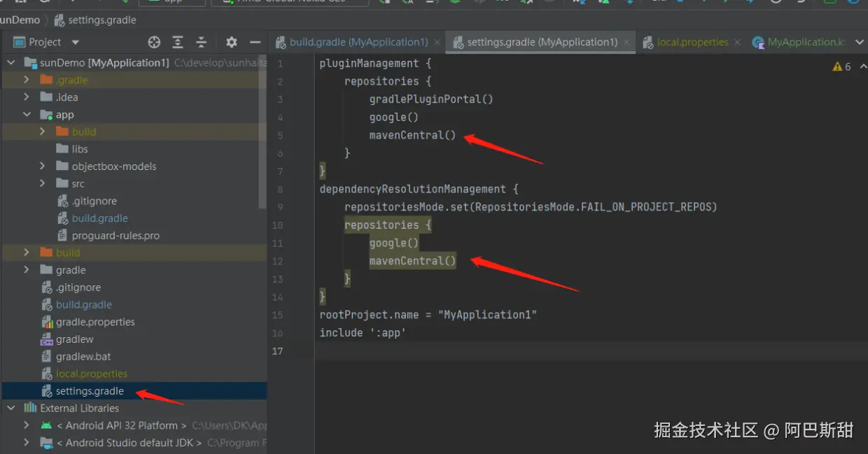Viewport: 868px width, 454px height.
Task: Collapse the sunDemo root node
Action: pyautogui.click(x=10, y=63)
